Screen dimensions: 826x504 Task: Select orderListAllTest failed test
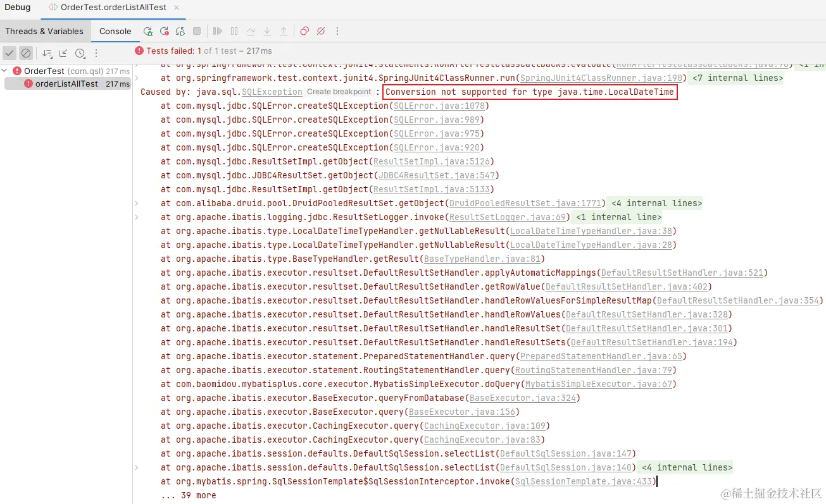tap(67, 83)
